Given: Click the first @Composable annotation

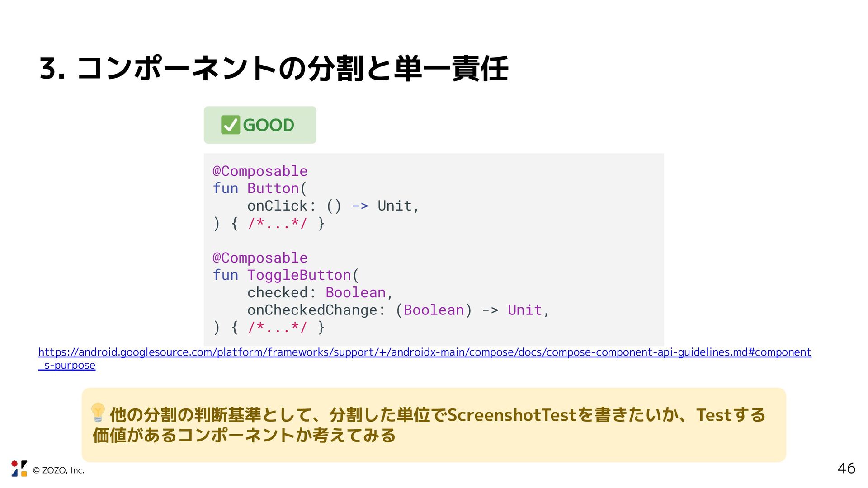Looking at the screenshot, I should pos(260,171).
